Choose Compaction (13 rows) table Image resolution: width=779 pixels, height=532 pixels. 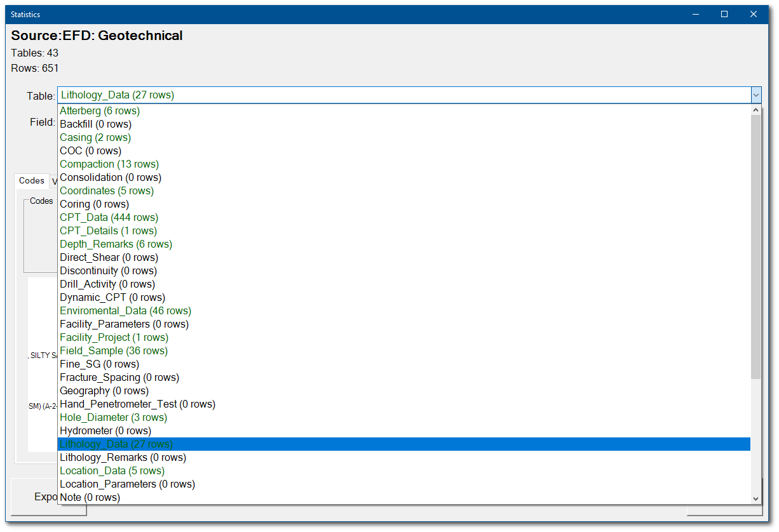(x=109, y=164)
